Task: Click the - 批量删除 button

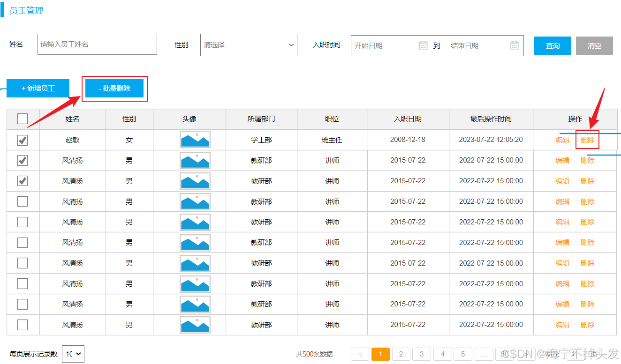Action: 114,88
